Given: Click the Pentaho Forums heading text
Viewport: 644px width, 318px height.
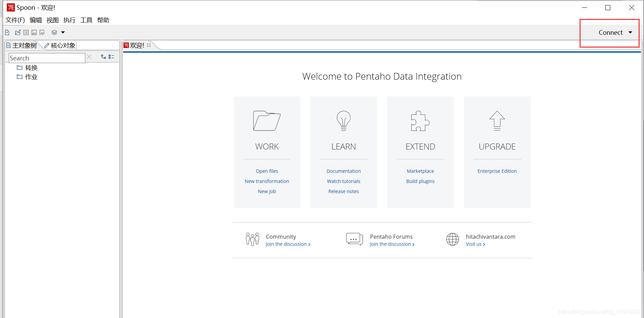Looking at the screenshot, I should click(x=391, y=237).
